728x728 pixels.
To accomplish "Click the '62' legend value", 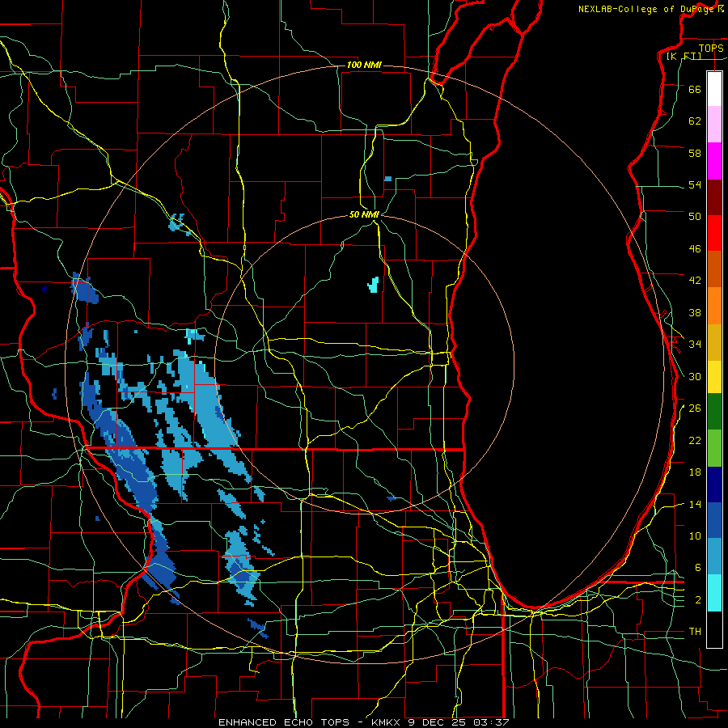I will coord(695,121).
